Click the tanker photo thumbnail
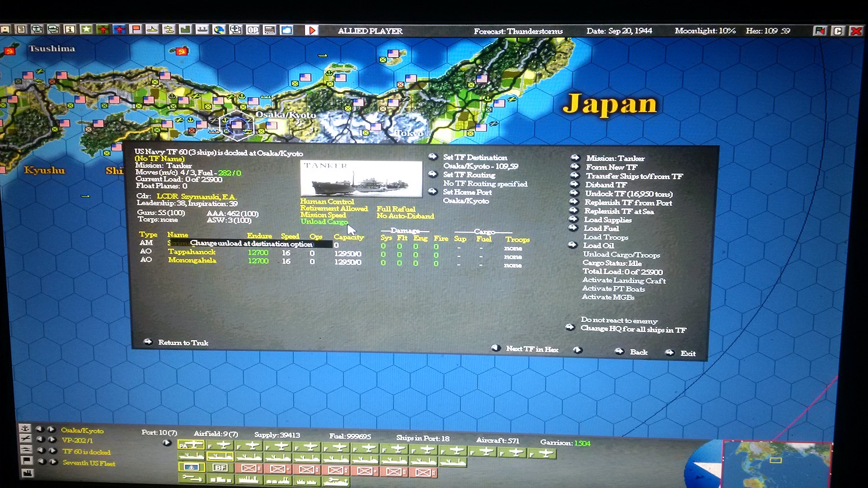 pos(361,179)
